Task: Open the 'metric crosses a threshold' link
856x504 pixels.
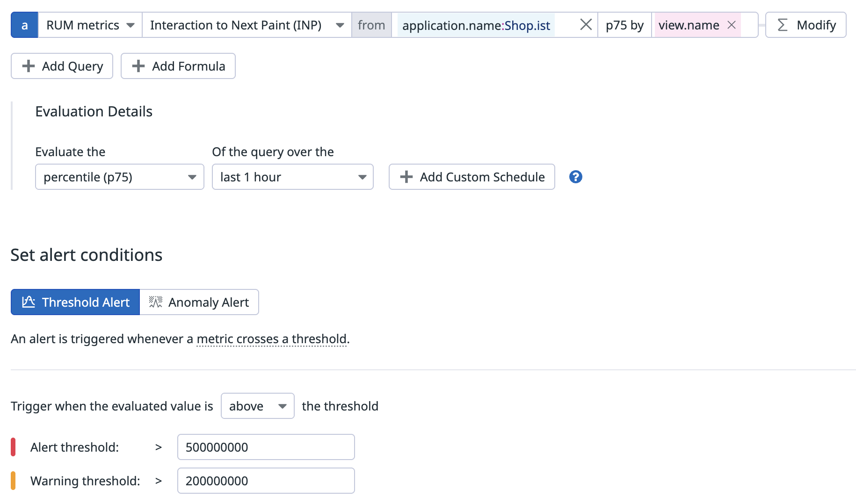Action: tap(272, 339)
